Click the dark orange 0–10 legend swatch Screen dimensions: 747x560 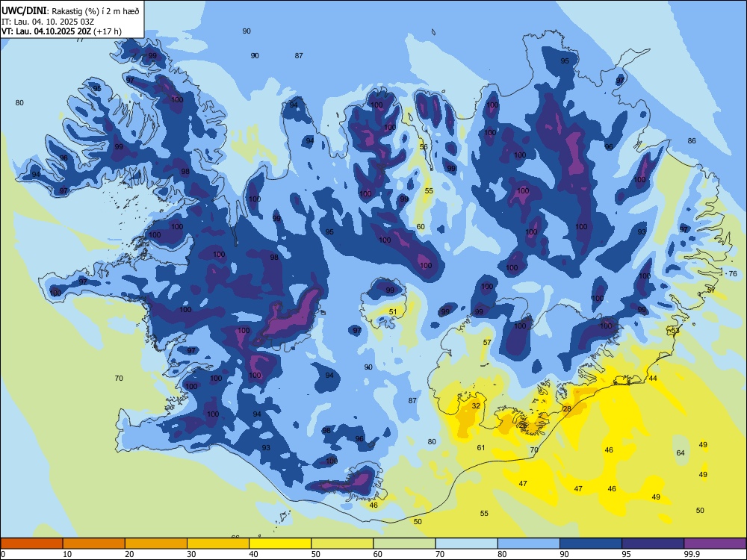(x=31, y=544)
